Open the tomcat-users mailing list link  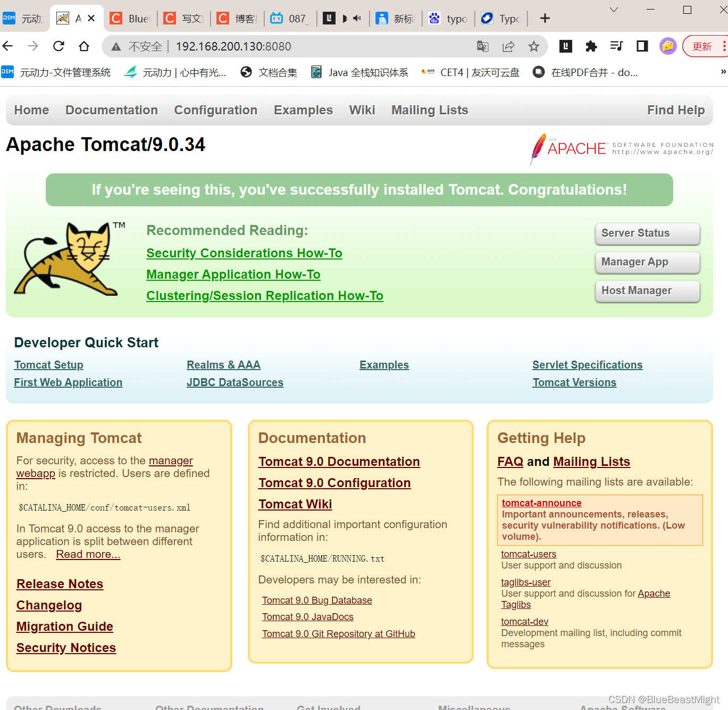[x=529, y=554]
